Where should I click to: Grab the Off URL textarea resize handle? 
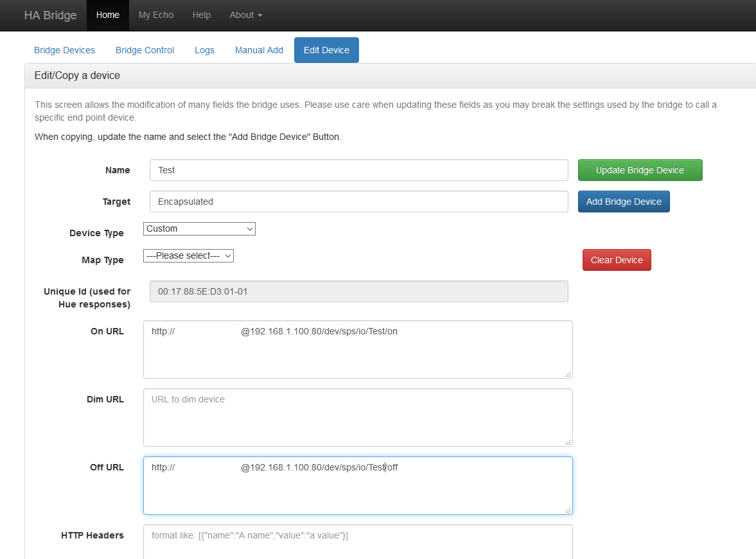[568, 510]
